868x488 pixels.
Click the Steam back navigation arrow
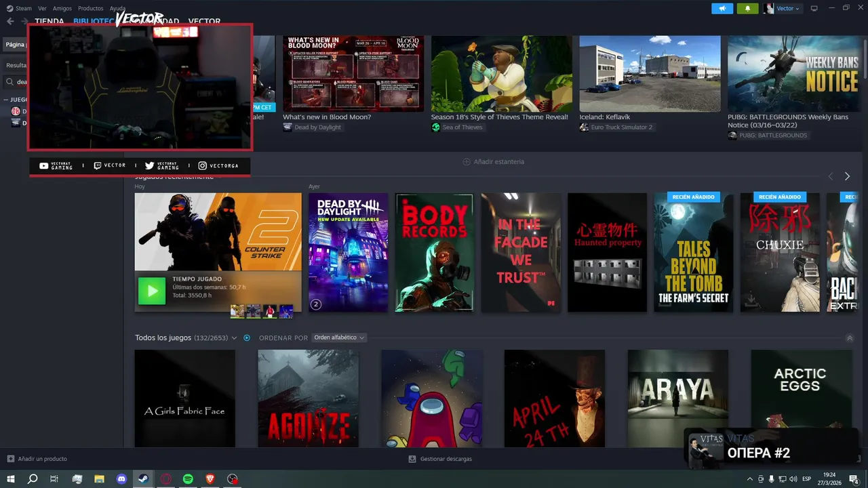point(10,21)
